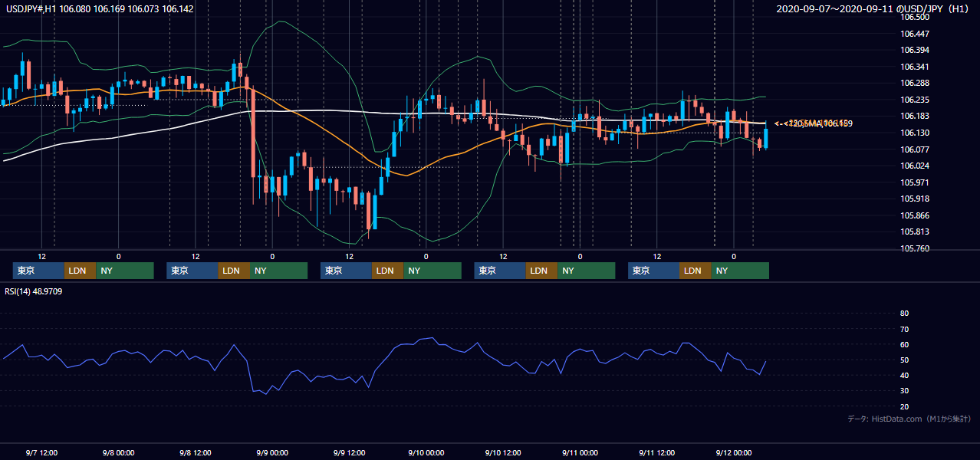Click the RSI 80 level label

tap(904, 314)
